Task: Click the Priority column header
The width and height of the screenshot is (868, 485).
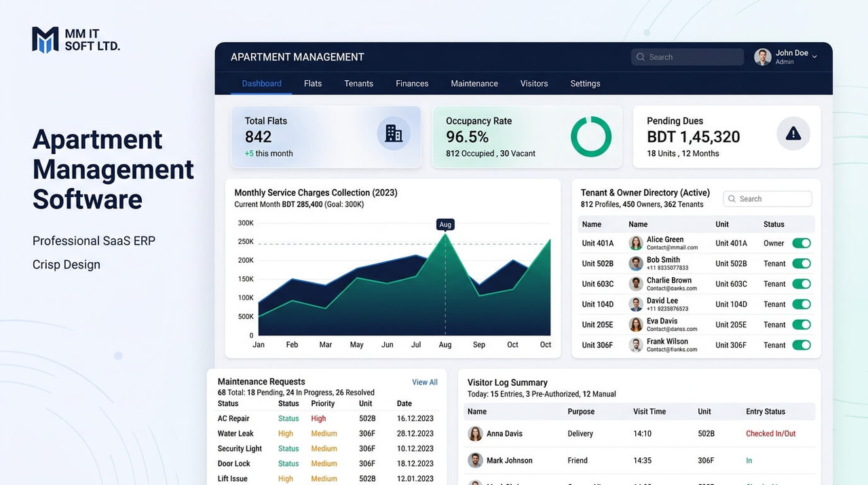Action: [x=323, y=403]
